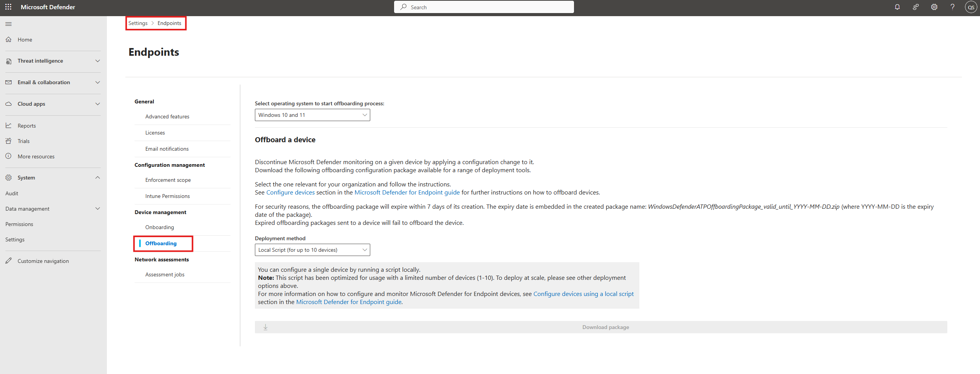Expand Threat intelligence section
The height and width of the screenshot is (374, 980).
coord(98,61)
